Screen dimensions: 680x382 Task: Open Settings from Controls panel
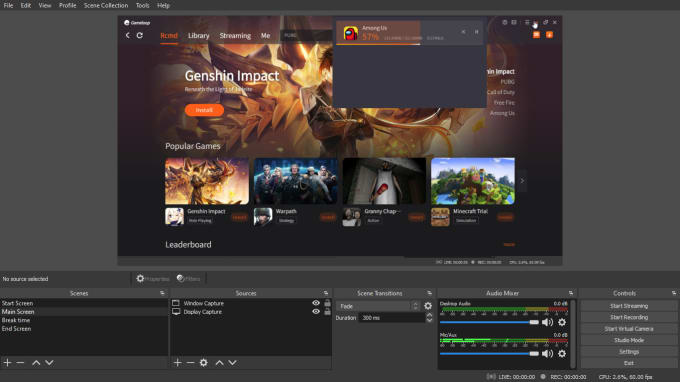click(629, 352)
